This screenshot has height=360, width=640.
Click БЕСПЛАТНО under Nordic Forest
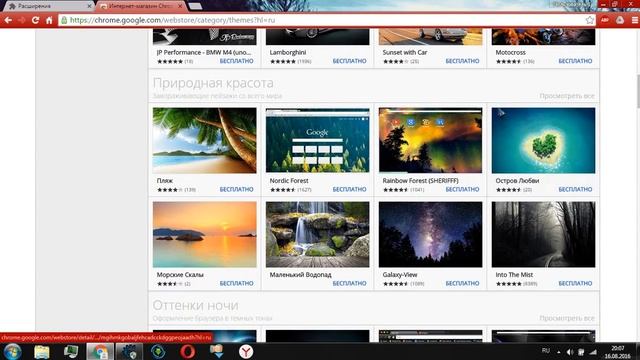349,189
